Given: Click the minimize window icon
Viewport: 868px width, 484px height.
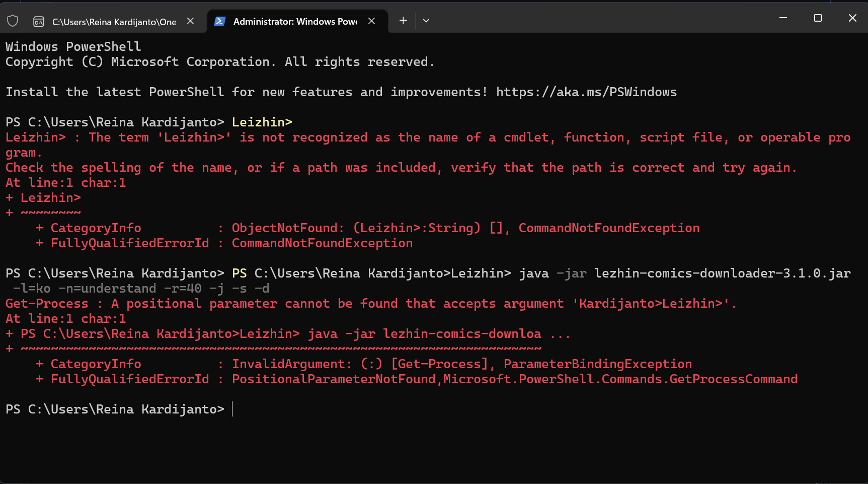Looking at the screenshot, I should pyautogui.click(x=782, y=18).
